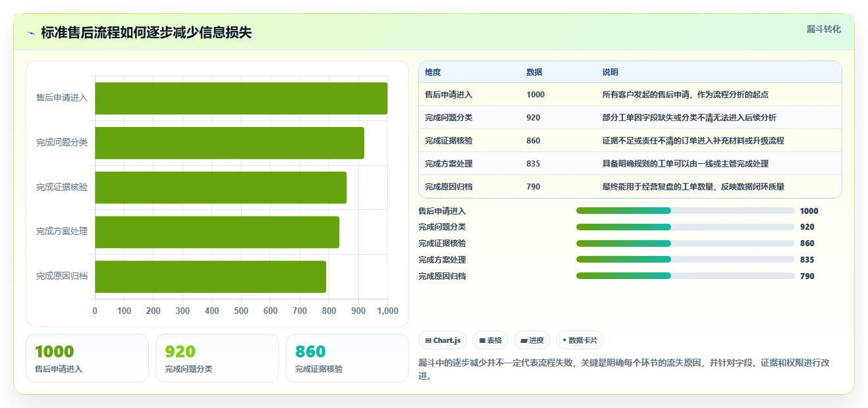Click the 860 完成证据核验 data card
The height and width of the screenshot is (408, 868).
[x=347, y=358]
